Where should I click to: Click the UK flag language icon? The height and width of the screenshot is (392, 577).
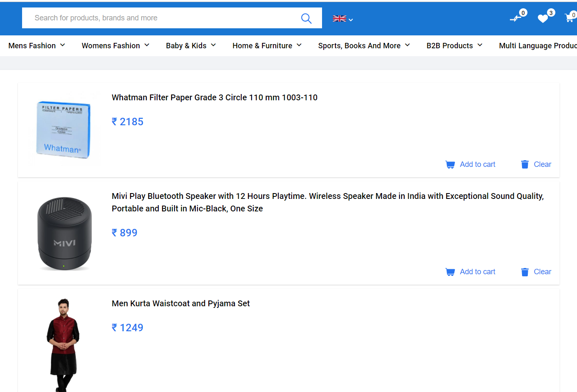(340, 18)
